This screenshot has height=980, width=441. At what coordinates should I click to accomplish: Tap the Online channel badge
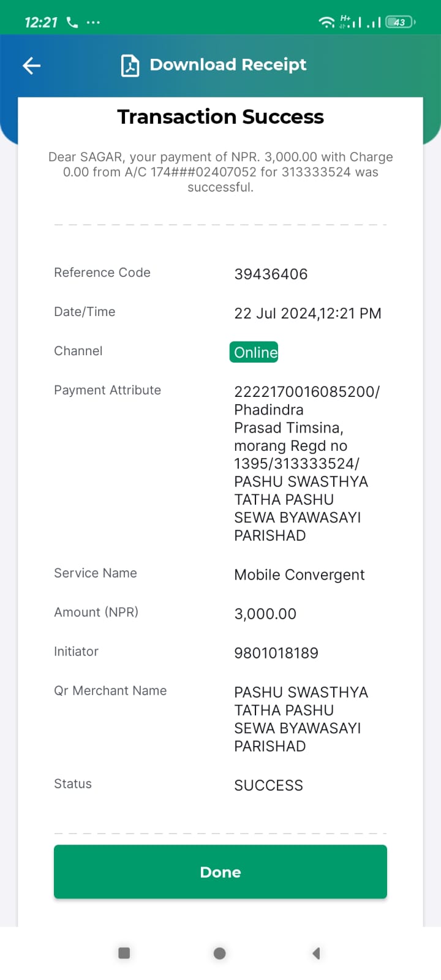254,352
